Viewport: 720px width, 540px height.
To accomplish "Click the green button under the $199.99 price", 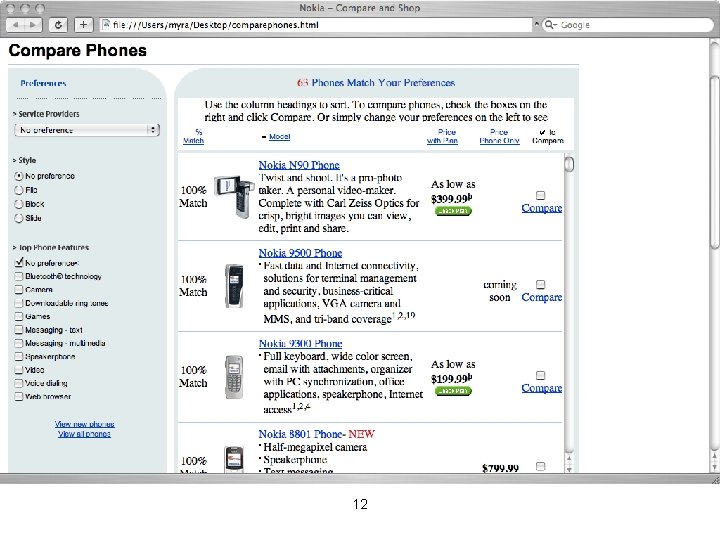I will tap(453, 391).
